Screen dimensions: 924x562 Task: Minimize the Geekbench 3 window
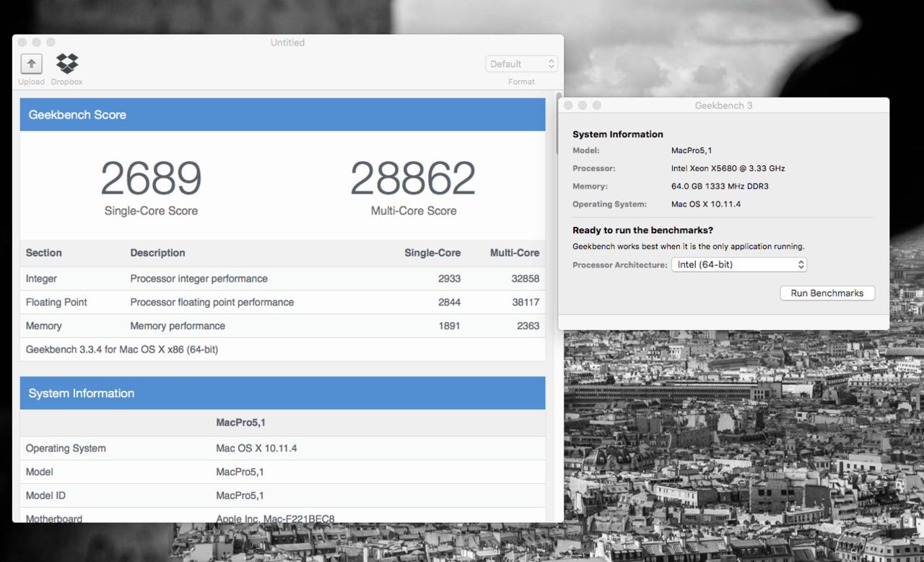[x=583, y=105]
